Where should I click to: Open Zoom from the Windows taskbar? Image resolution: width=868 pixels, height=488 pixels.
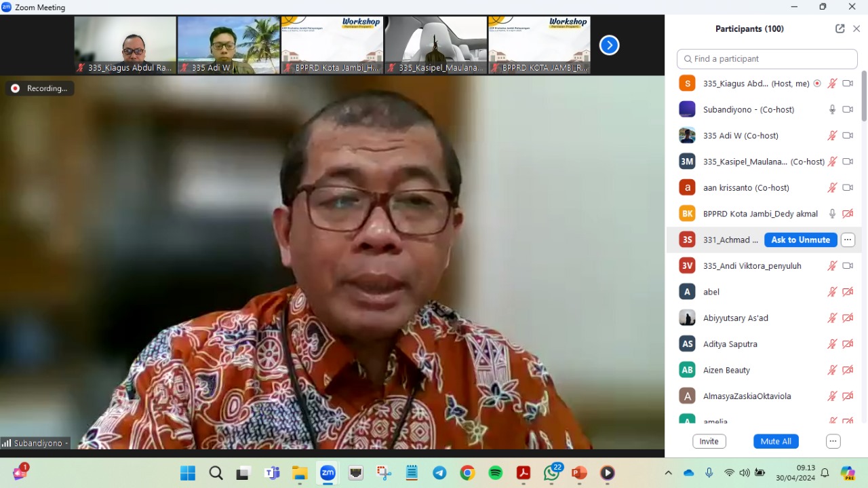tap(328, 473)
